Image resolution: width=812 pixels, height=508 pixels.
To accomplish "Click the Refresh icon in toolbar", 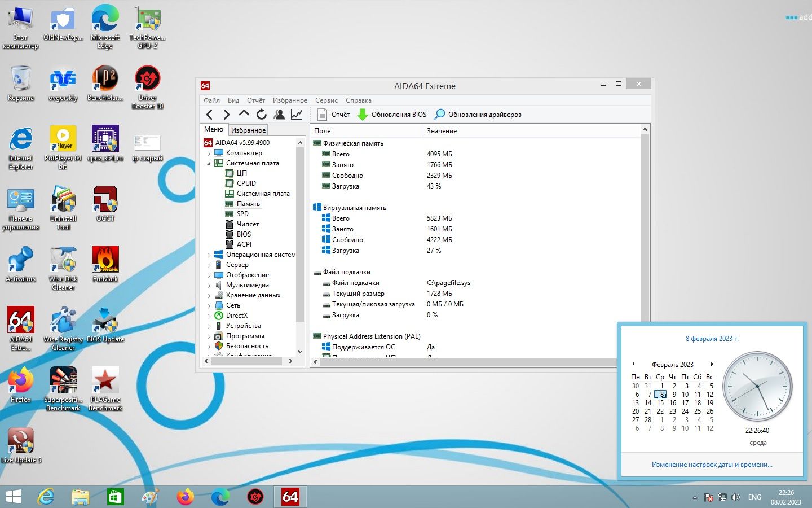I will (x=262, y=115).
